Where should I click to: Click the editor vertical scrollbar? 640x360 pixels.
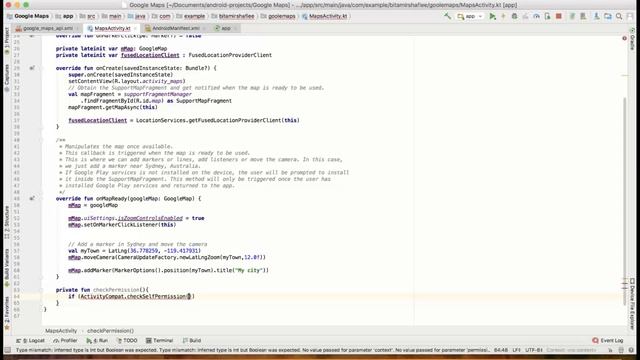pos(624,200)
